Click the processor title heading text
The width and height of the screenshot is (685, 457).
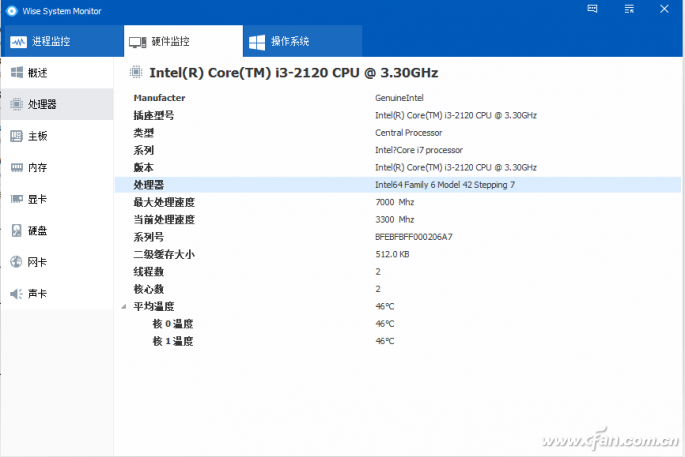point(294,73)
